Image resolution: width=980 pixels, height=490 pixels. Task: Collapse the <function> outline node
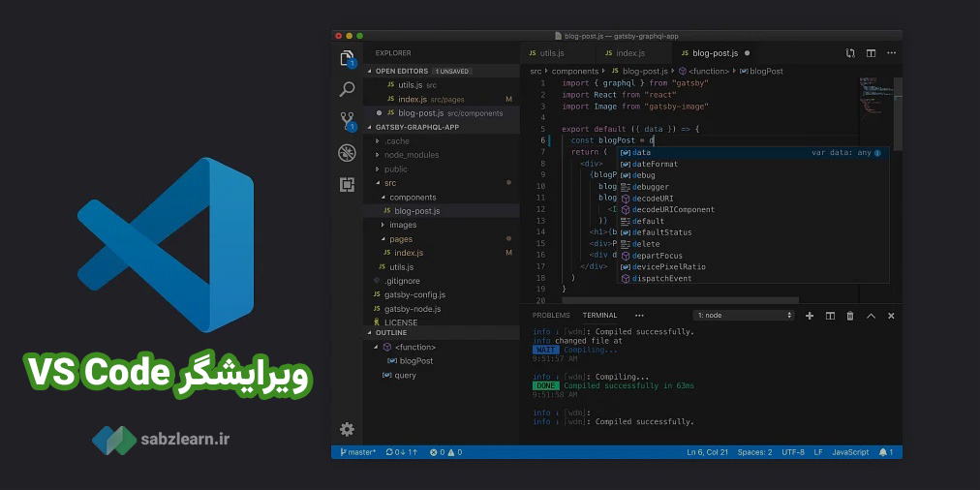[x=377, y=347]
